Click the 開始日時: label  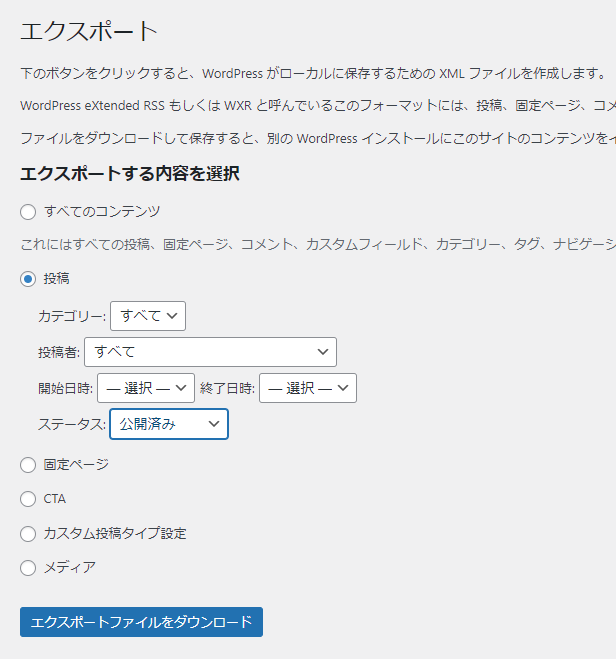click(66, 388)
